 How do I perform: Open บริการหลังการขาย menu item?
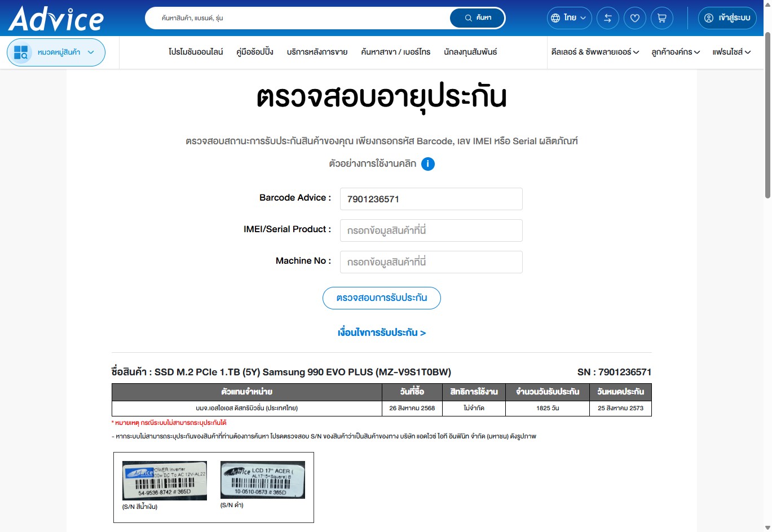(x=317, y=52)
